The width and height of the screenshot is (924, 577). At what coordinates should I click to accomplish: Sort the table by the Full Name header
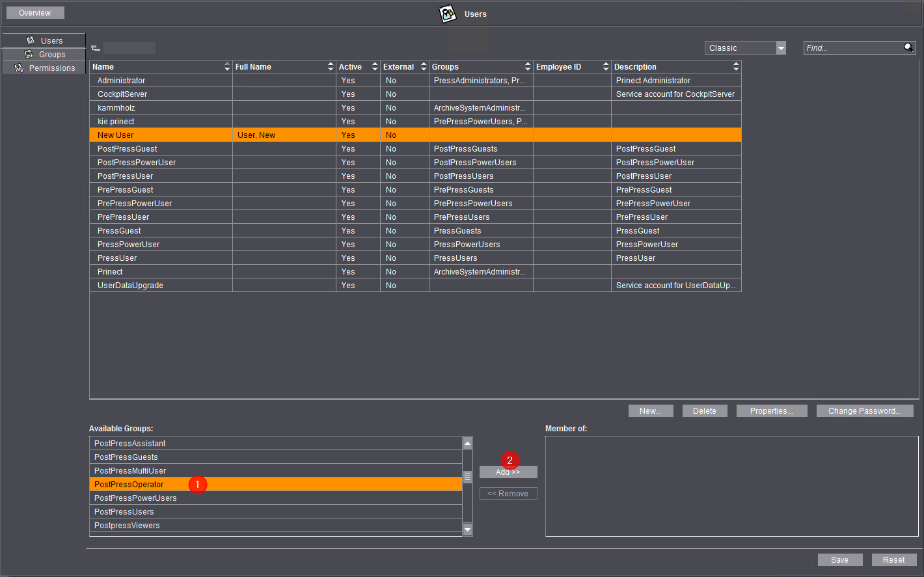[x=280, y=67]
